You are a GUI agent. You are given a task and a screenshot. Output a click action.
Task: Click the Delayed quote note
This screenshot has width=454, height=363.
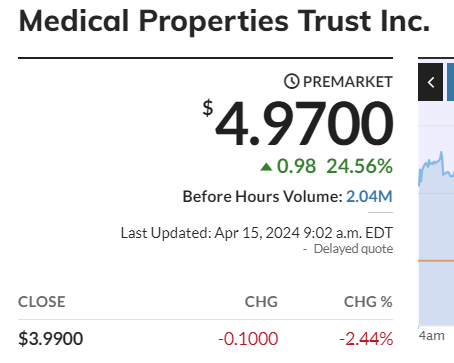click(x=353, y=249)
